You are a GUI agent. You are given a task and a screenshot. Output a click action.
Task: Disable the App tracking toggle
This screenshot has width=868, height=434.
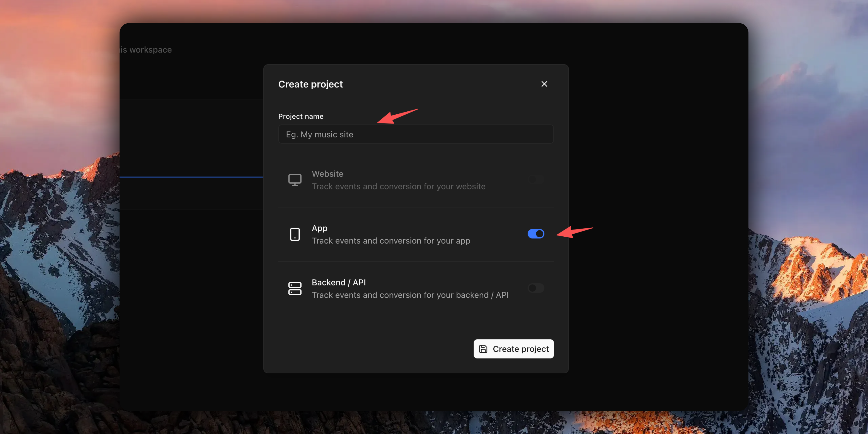click(536, 233)
